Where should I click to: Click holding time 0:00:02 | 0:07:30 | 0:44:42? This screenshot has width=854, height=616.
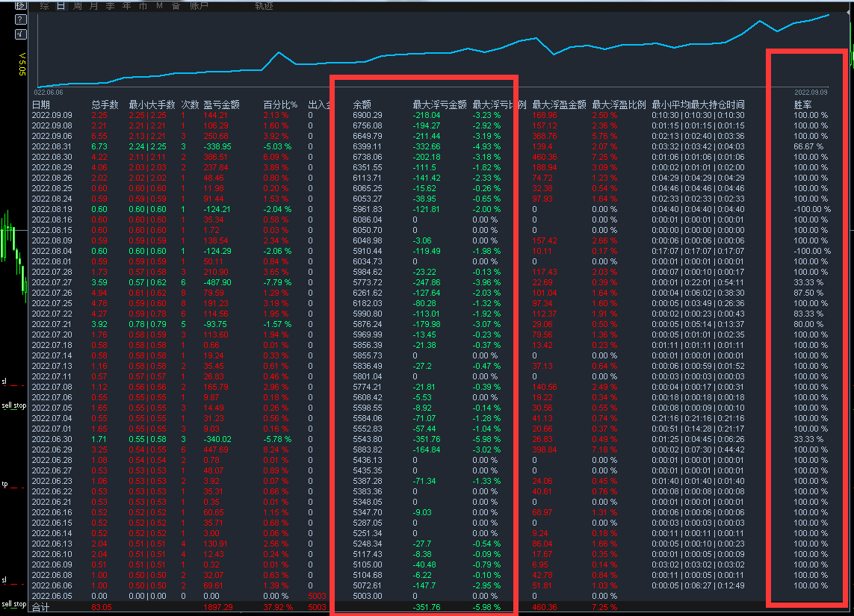pyautogui.click(x=698, y=449)
